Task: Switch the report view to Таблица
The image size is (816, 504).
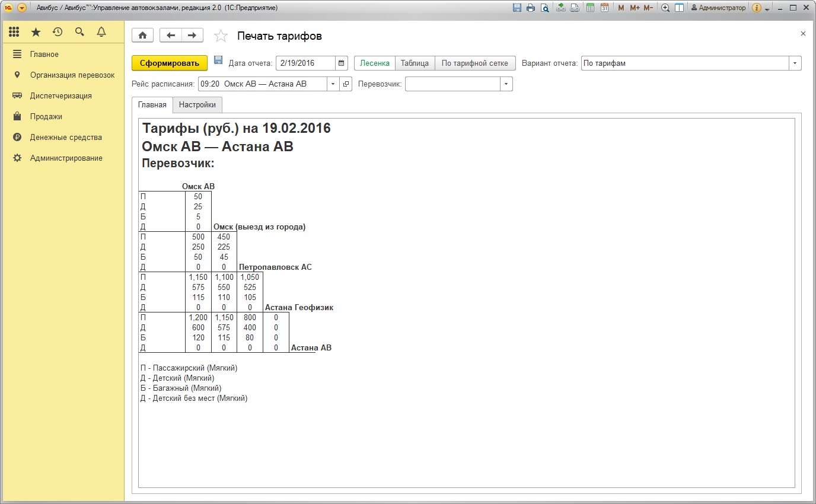Action: pyautogui.click(x=415, y=63)
